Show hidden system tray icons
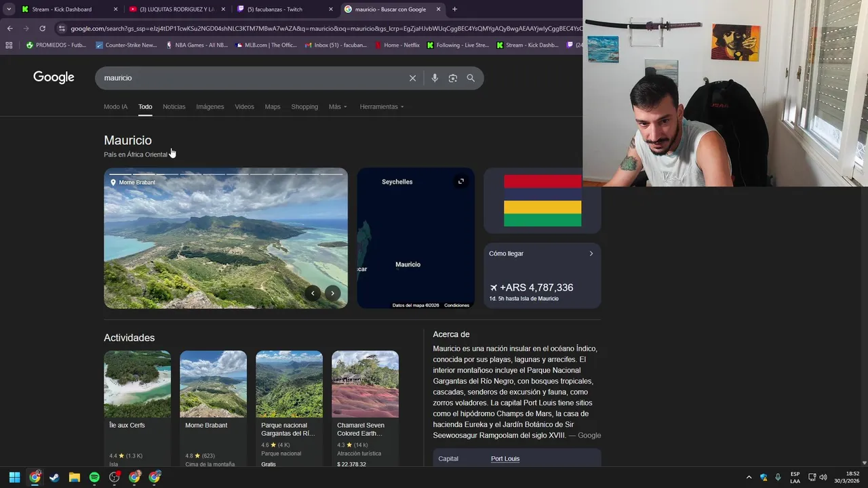 [x=749, y=477]
